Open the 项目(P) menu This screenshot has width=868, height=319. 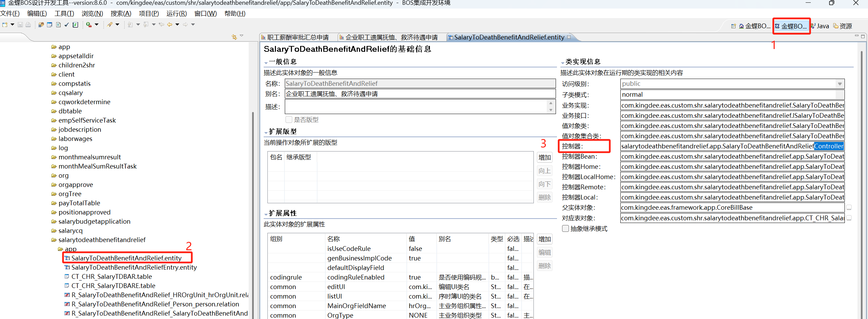pyautogui.click(x=149, y=14)
